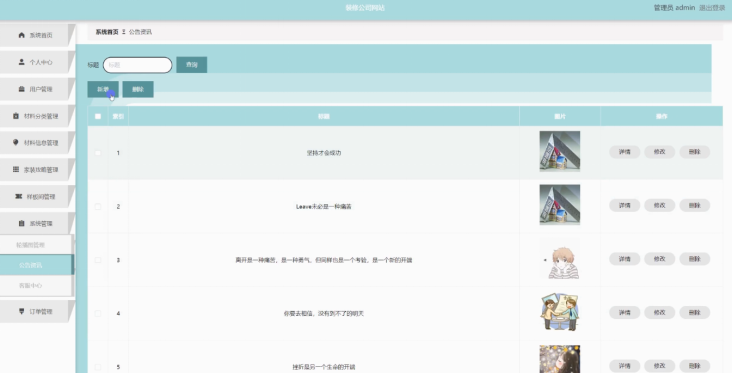The width and height of the screenshot is (733, 374).
Task: Click the house image thumbnail in row 1
Action: point(560,151)
